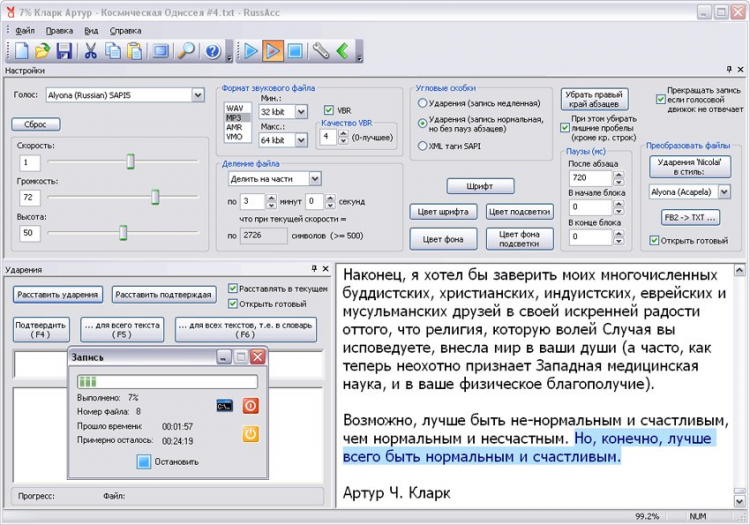Screen dimensions: 750x525
Task: Click the green left arrow icon
Action: tap(342, 51)
